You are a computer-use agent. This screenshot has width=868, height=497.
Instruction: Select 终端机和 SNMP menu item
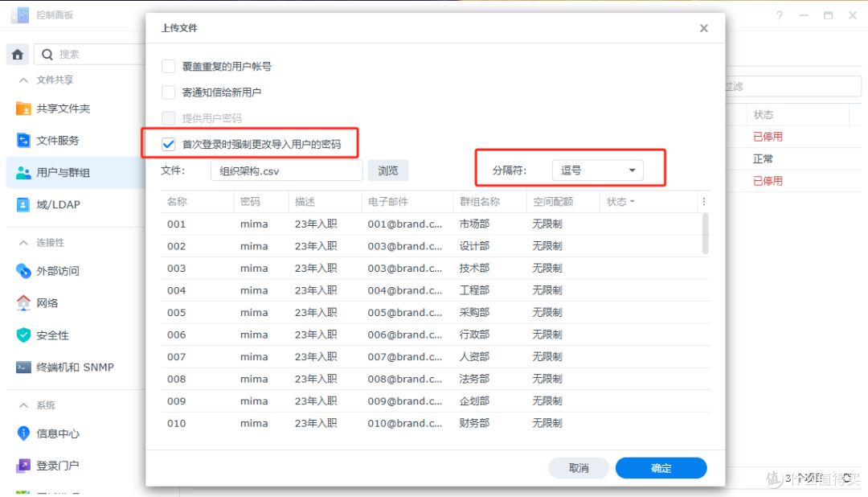coord(76,368)
